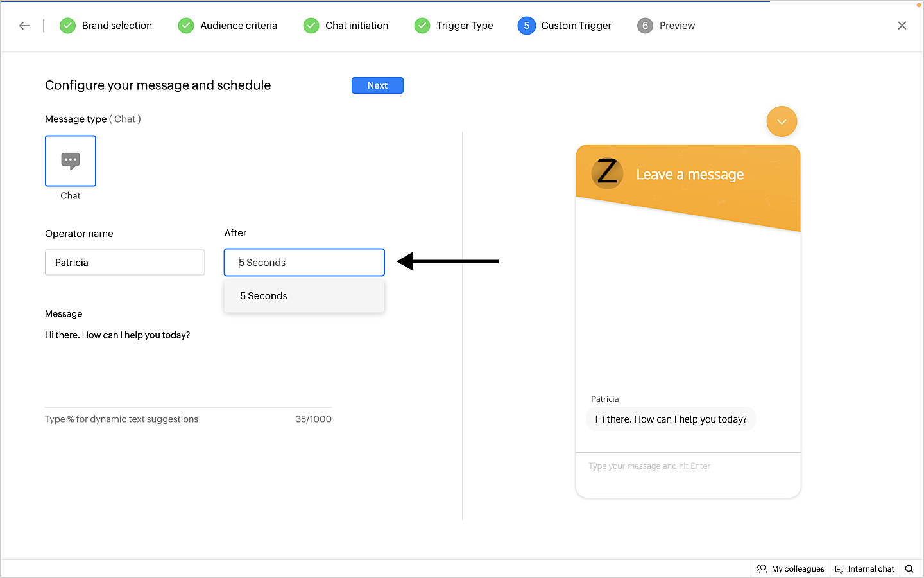Click the Z brand logo in widget header
The width and height of the screenshot is (924, 578).
coord(607,173)
